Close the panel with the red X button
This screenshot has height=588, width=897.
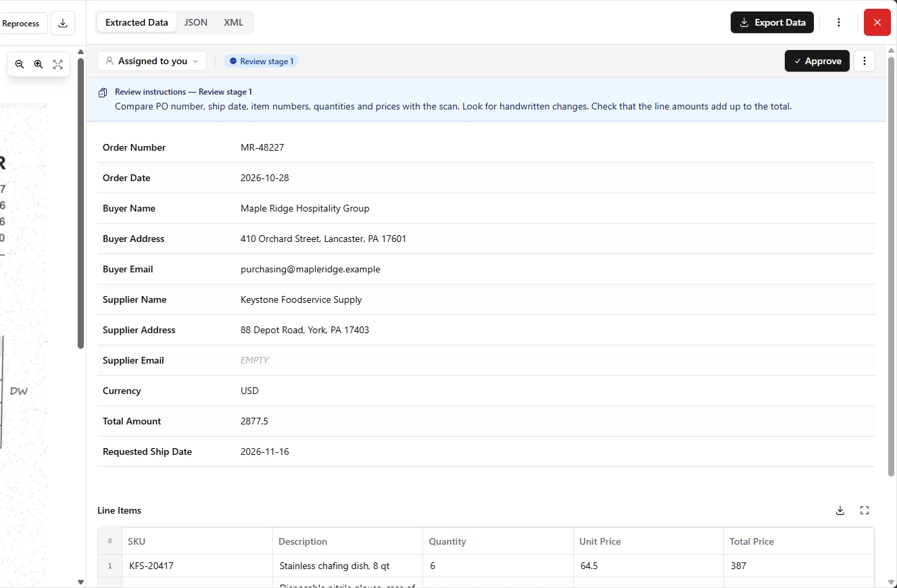pyautogui.click(x=877, y=22)
